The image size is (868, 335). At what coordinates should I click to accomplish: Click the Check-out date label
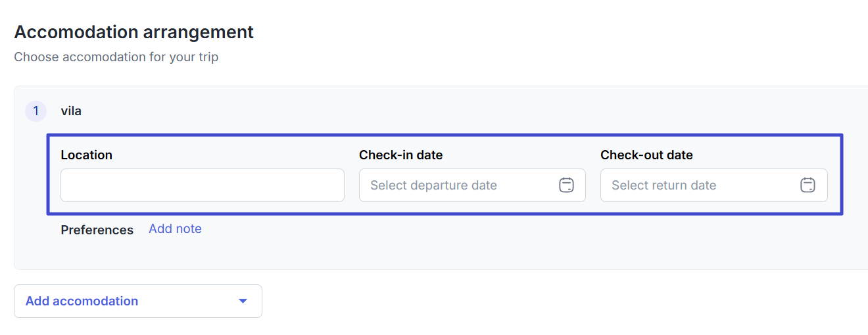[646, 155]
